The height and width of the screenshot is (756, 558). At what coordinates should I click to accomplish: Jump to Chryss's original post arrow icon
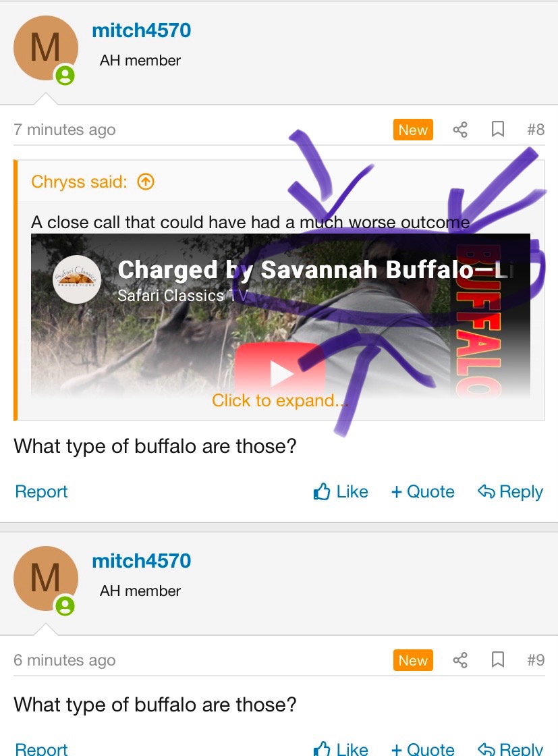pos(146,182)
